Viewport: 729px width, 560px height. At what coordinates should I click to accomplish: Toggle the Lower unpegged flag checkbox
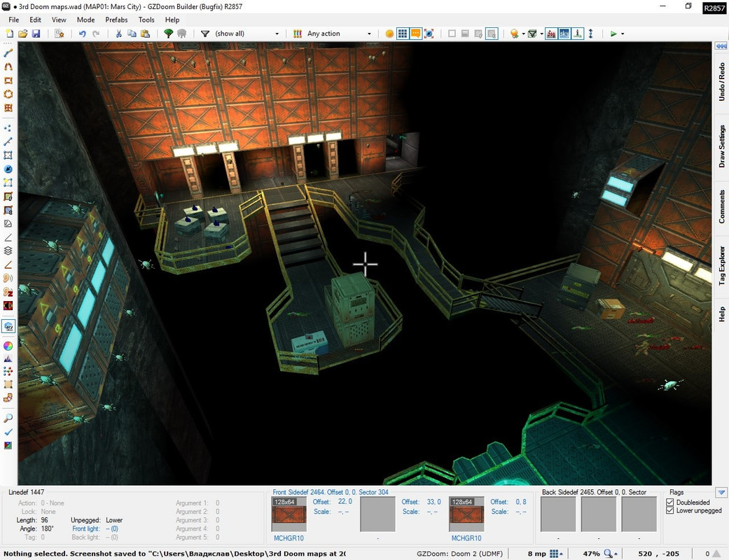[670, 510]
